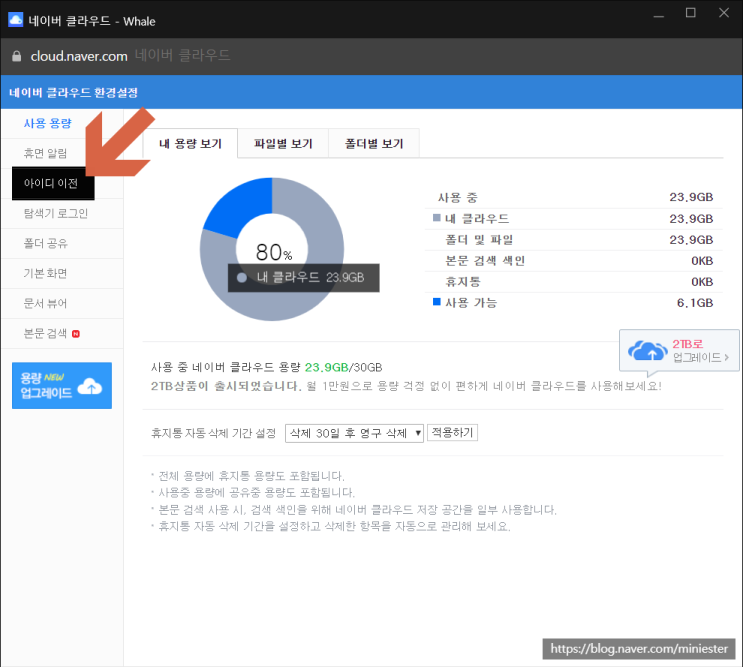
Task: Click the cloud upload icon on 2TB upgrade banner
Action: pos(647,351)
